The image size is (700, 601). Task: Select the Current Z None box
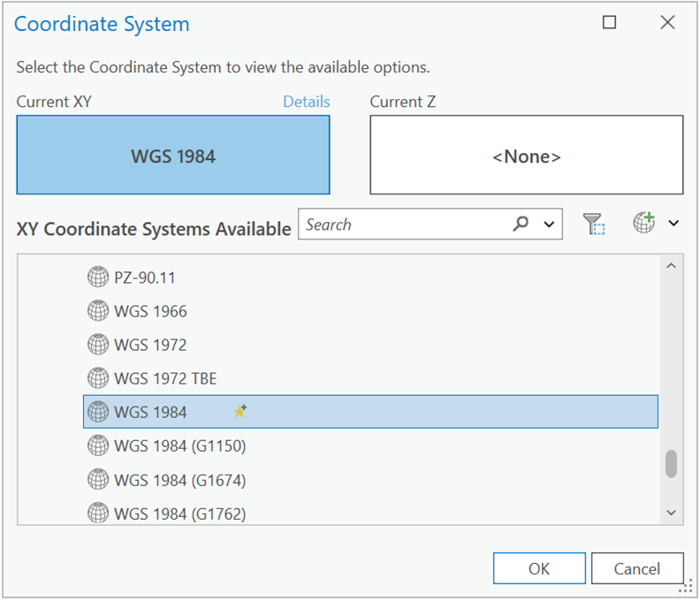(526, 156)
